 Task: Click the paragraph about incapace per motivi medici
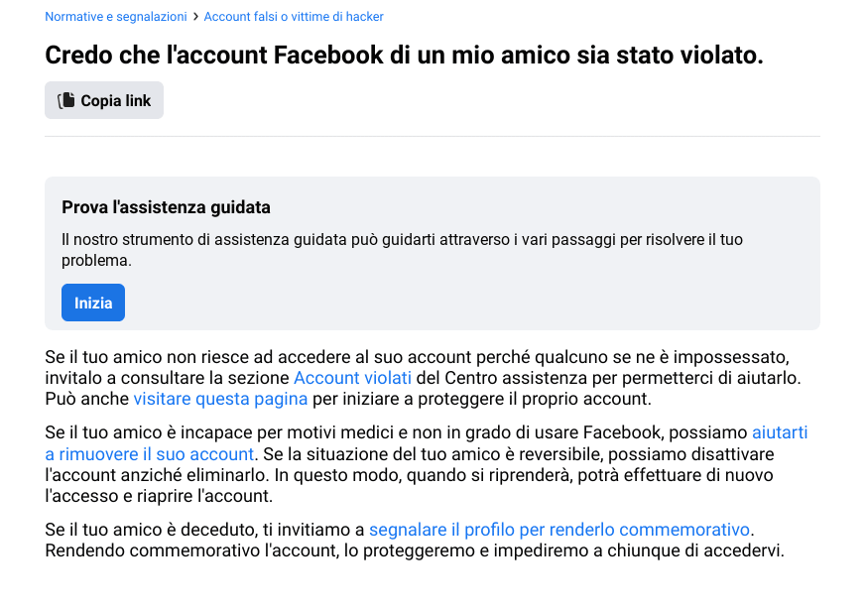[x=427, y=464]
